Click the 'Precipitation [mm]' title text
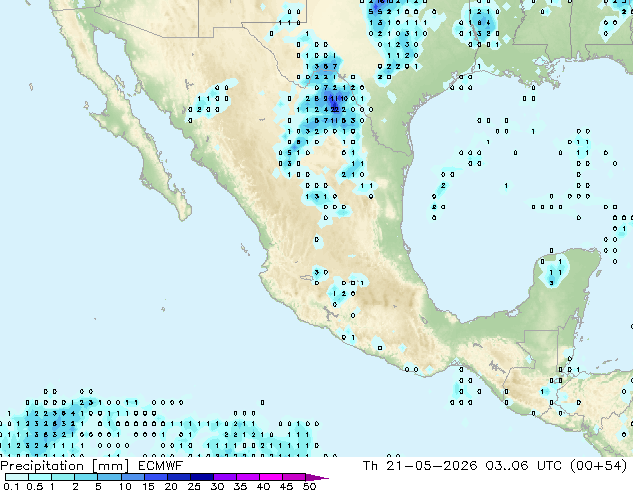634x490 pixels. point(65,466)
